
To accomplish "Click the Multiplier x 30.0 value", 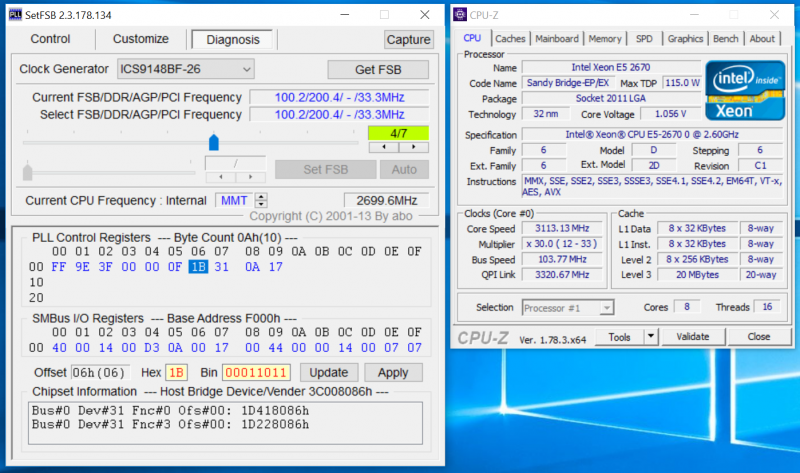I will (562, 244).
